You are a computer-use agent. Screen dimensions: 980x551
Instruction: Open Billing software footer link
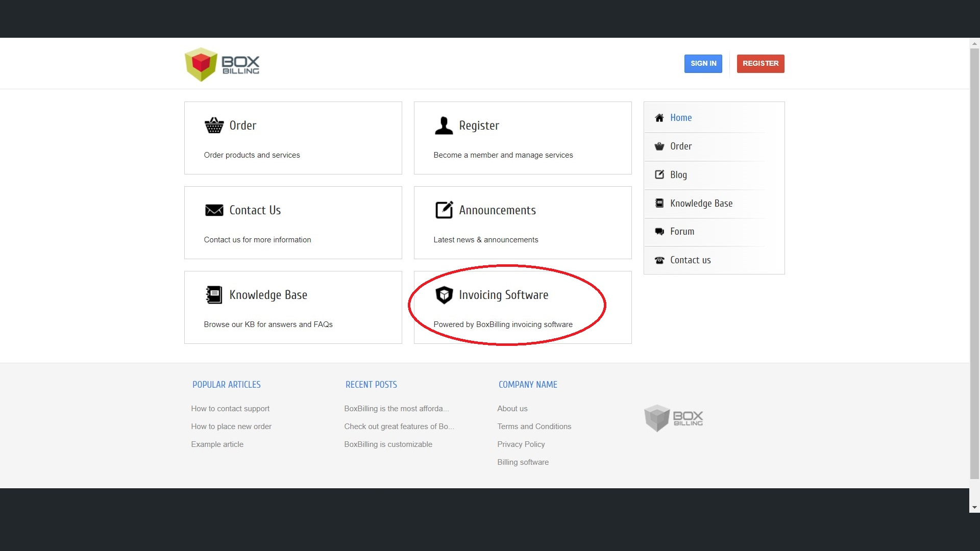tap(523, 462)
